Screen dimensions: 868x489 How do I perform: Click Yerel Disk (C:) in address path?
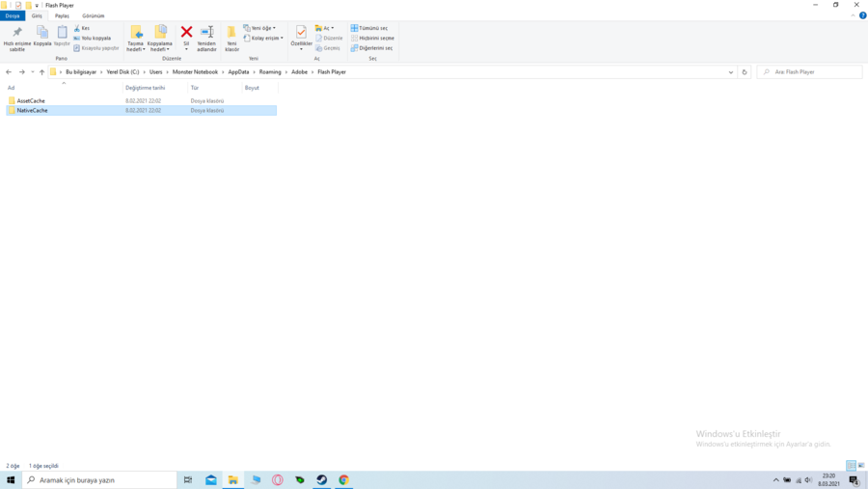pyautogui.click(x=122, y=72)
